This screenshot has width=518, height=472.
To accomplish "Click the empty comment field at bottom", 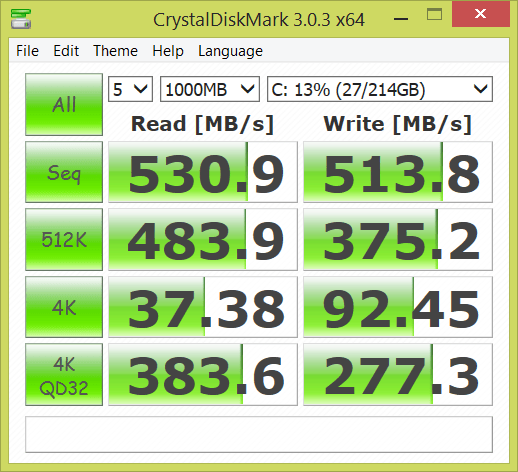I will [259, 434].
